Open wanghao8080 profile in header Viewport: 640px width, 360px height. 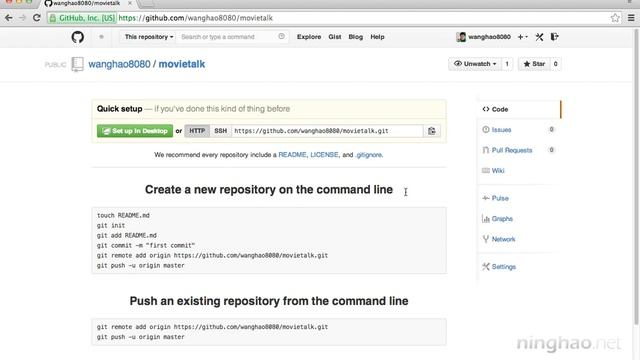tap(489, 37)
